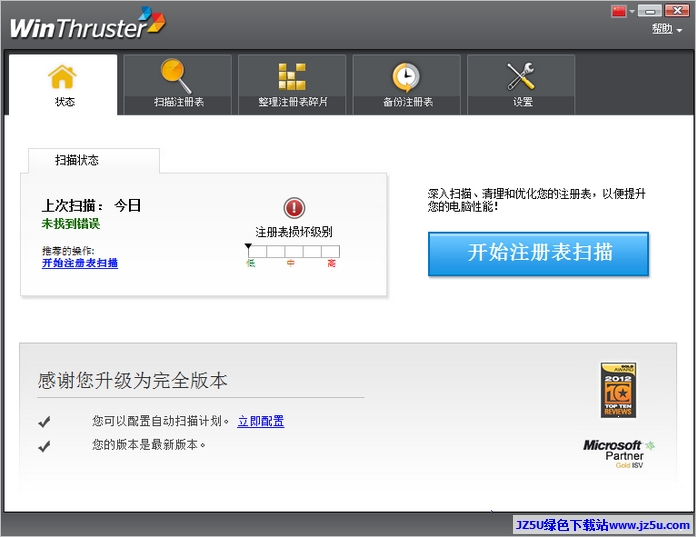Click the 未找到错误 status text
The height and width of the screenshot is (537, 696).
tap(71, 224)
